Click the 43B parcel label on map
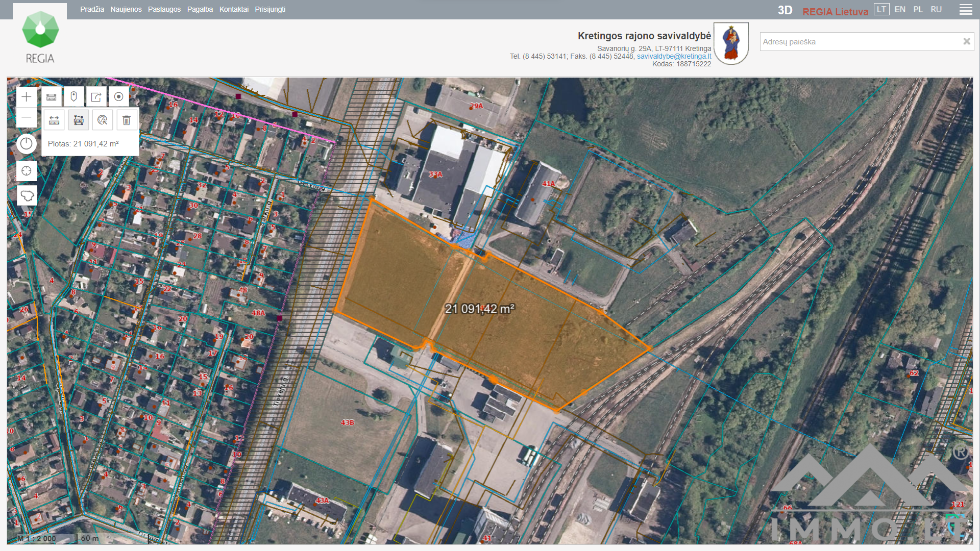The image size is (980, 551). [347, 422]
